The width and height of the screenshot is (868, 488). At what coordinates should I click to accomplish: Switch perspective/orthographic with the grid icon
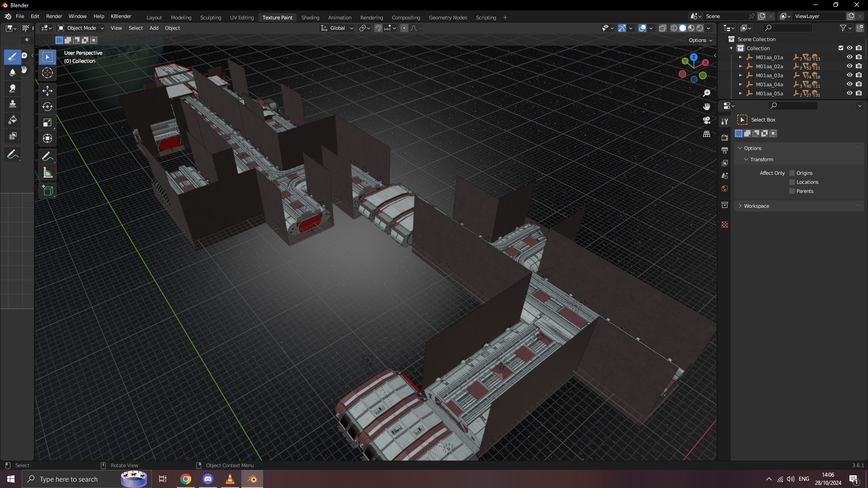pos(707,134)
